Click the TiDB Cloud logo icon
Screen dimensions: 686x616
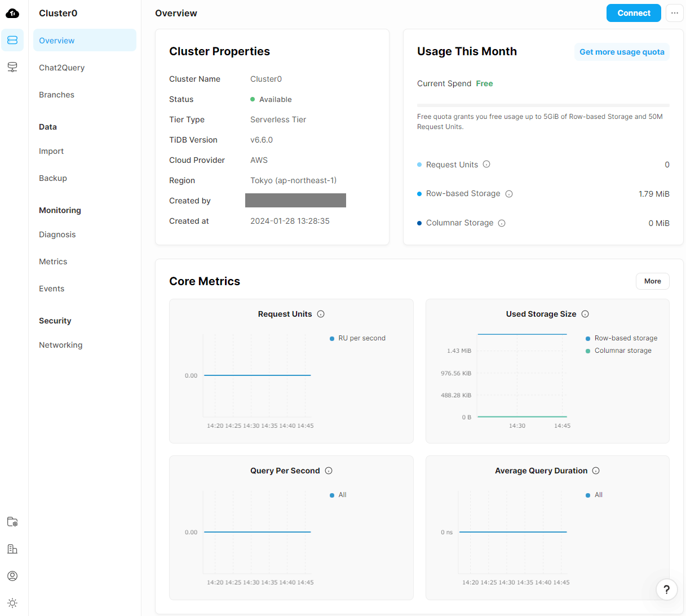tap(12, 13)
